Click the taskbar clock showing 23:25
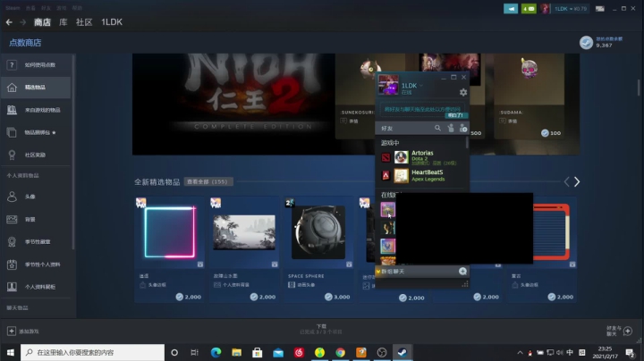644x361 pixels. point(605,352)
